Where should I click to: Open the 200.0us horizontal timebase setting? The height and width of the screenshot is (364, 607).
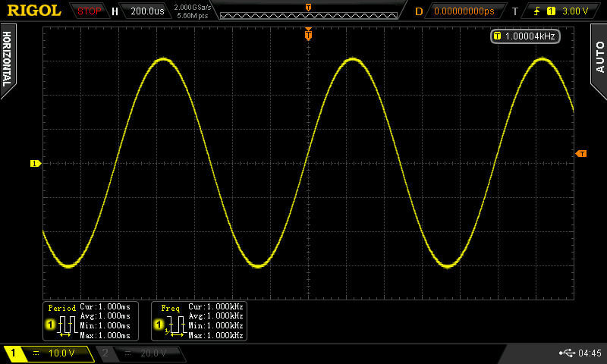[146, 11]
